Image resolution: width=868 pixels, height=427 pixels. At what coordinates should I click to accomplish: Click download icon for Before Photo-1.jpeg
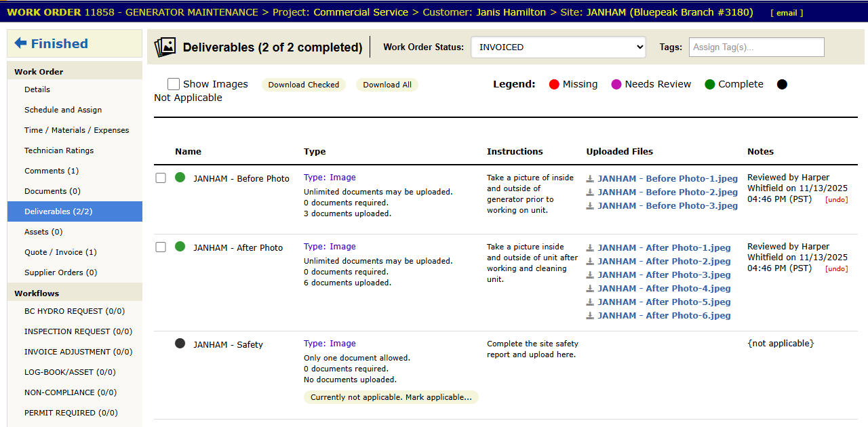(x=590, y=179)
